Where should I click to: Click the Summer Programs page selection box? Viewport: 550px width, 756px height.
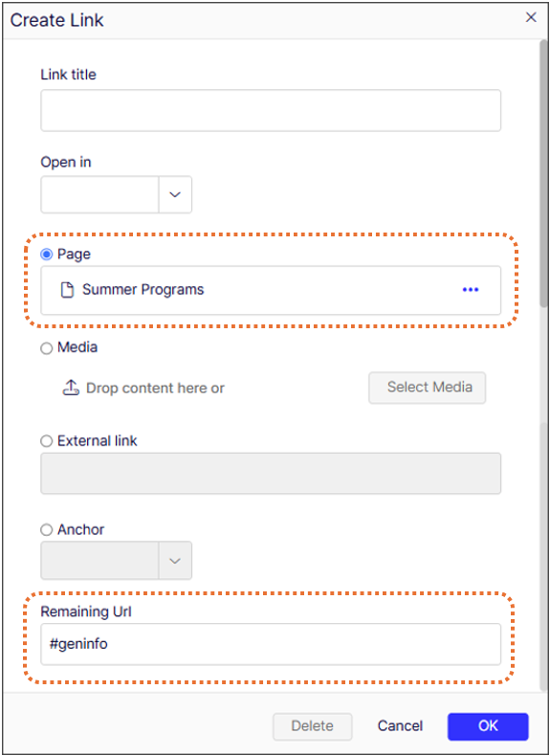(x=271, y=290)
